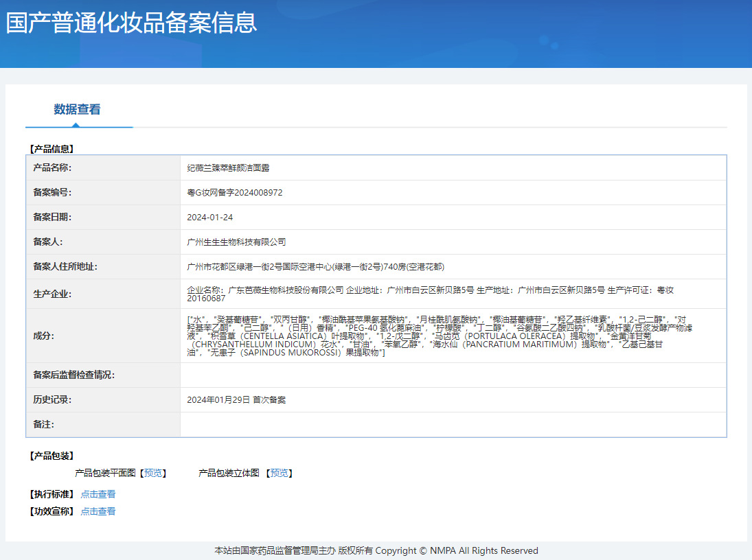This screenshot has width=752, height=560.
Task: Click the 产品名称 row label
Action: pyautogui.click(x=52, y=168)
